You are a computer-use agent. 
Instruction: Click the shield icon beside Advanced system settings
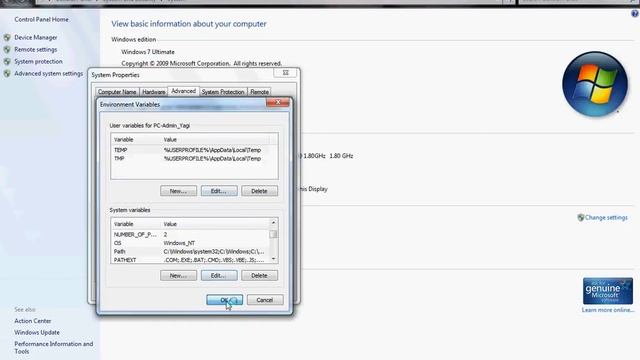coord(7,73)
